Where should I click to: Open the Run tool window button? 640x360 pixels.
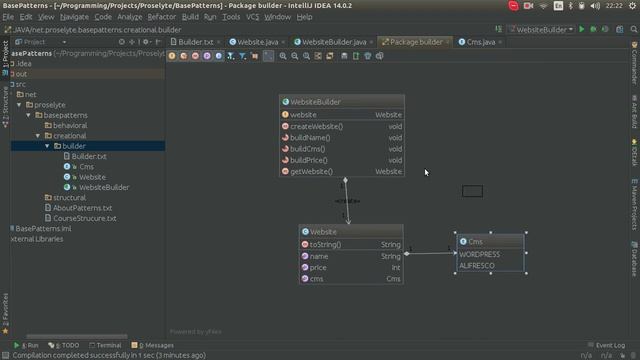tap(26, 345)
